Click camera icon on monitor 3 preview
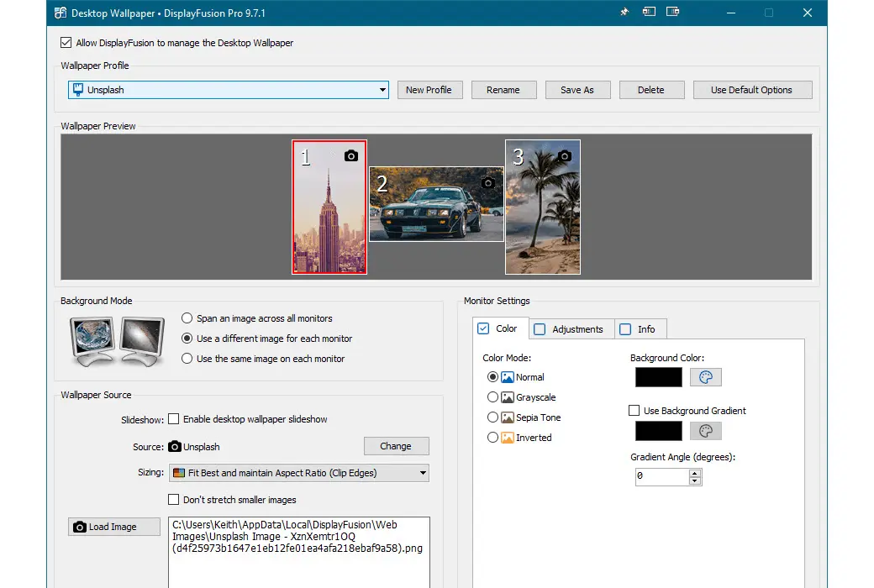 tap(565, 156)
